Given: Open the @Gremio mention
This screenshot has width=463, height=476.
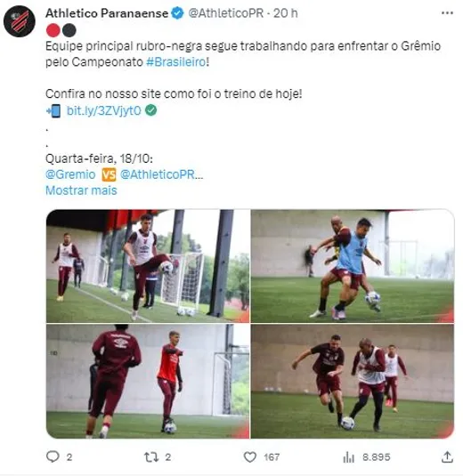Looking at the screenshot, I should point(70,174).
